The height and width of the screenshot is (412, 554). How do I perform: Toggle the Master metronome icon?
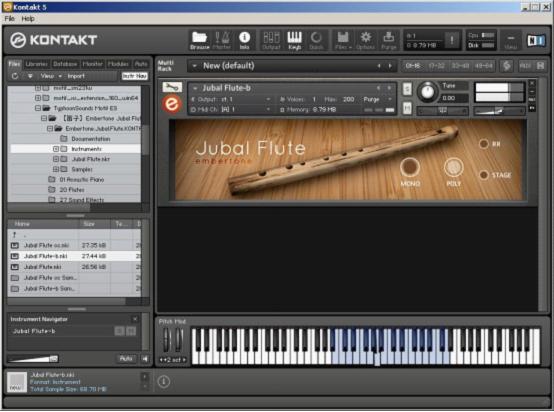coord(222,40)
